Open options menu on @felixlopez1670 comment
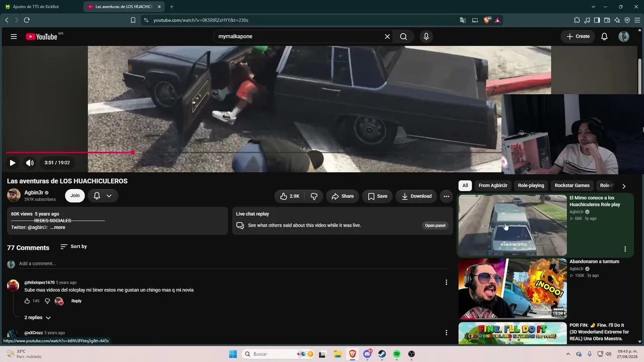Viewport: 644px width, 362px height. click(x=446, y=283)
